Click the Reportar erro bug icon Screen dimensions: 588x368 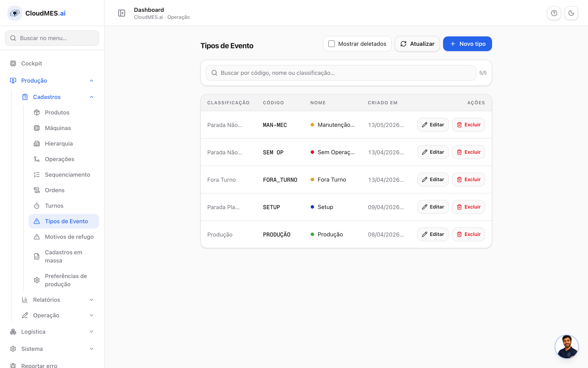point(13,366)
